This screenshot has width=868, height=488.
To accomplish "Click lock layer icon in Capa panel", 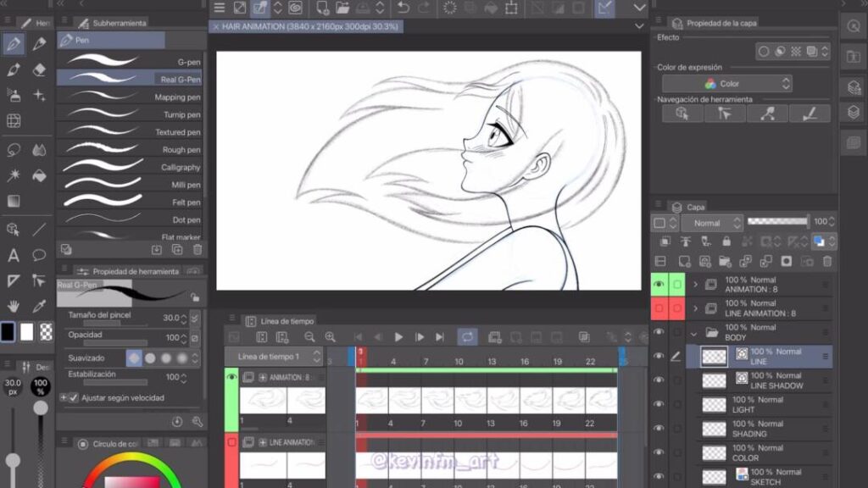I will click(726, 241).
